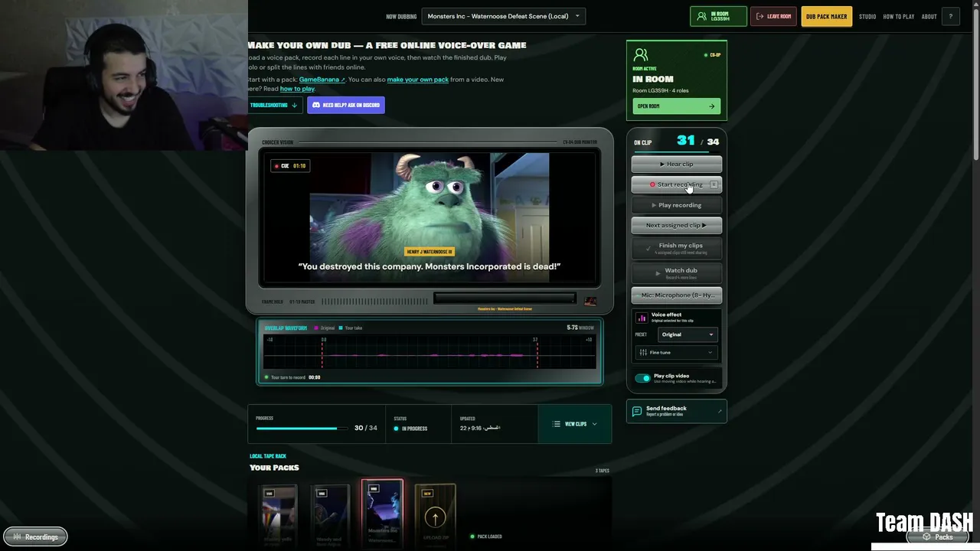The width and height of the screenshot is (980, 551).
Task: Play back your recording
Action: (677, 205)
